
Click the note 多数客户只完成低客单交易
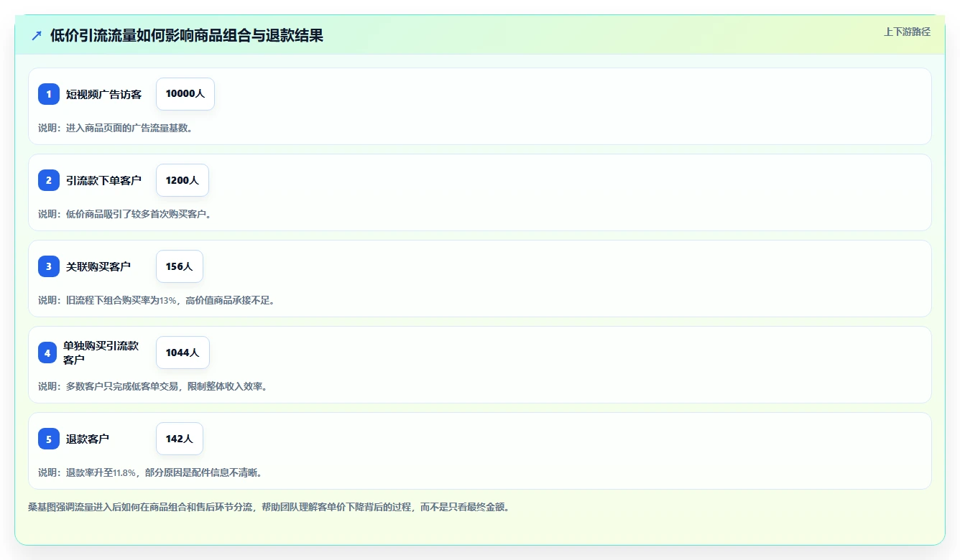click(152, 386)
